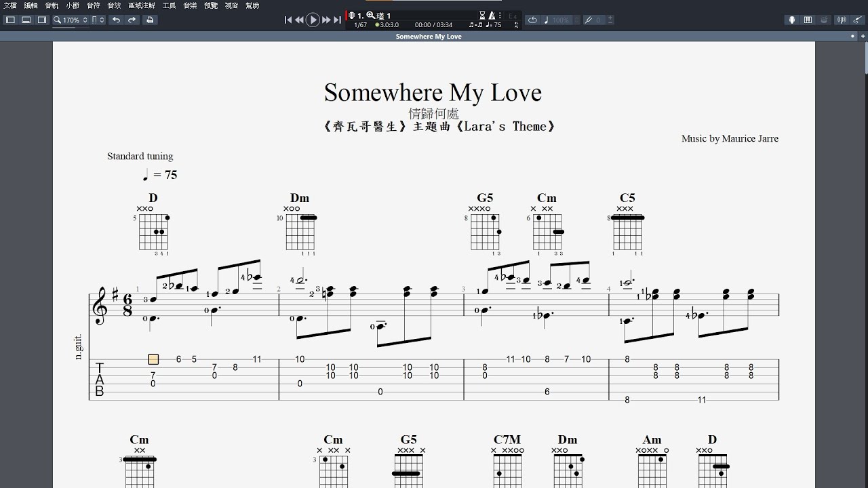Image resolution: width=868 pixels, height=488 pixels.
Task: Adjust the tonality plus/minus stepper
Action: coord(610,20)
